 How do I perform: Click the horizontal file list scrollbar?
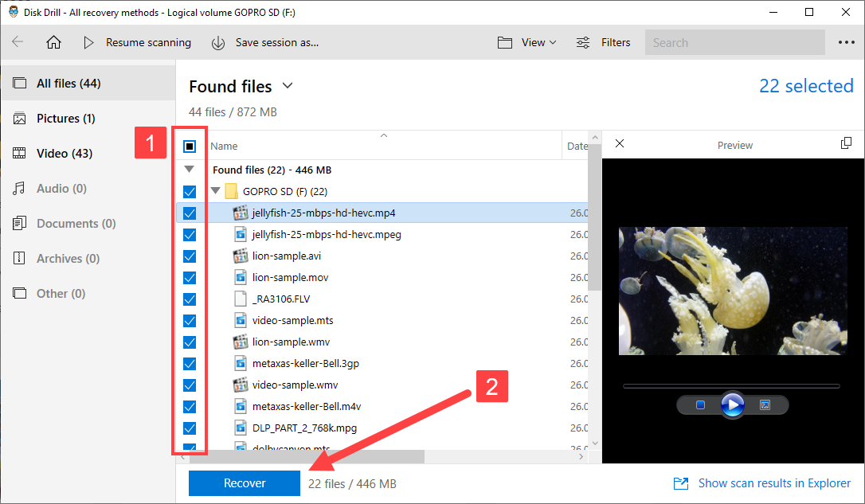pos(307,456)
